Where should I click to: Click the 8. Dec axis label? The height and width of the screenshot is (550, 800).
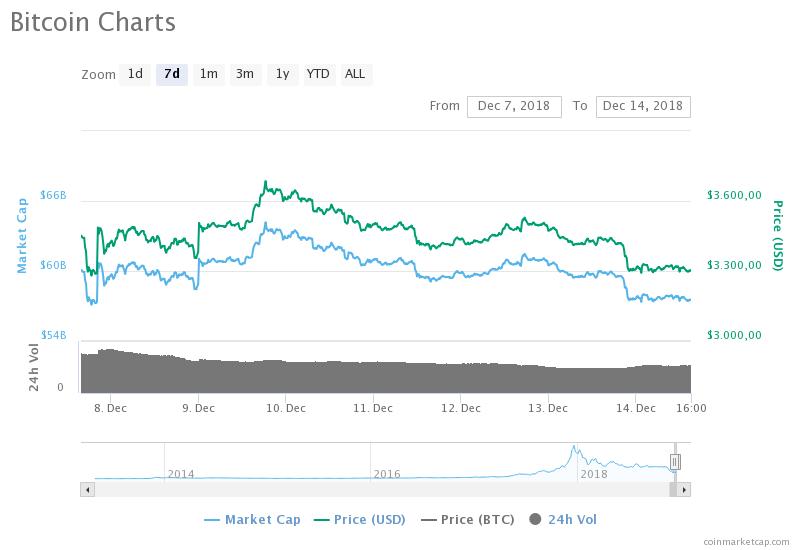[110, 409]
